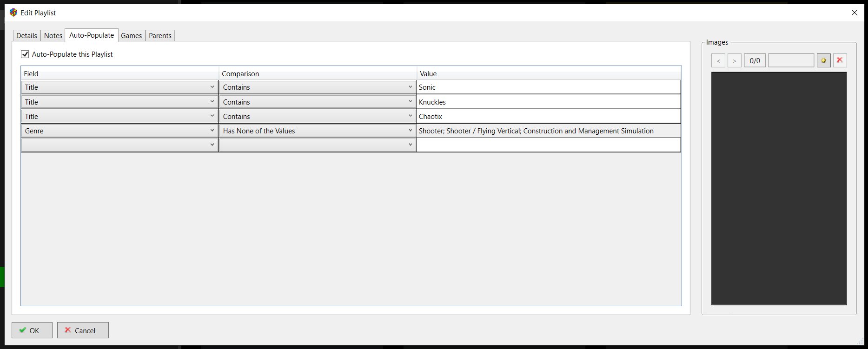Screen dimensions: 868x349
Task: Click the image name text box in Images panel
Action: (791, 60)
